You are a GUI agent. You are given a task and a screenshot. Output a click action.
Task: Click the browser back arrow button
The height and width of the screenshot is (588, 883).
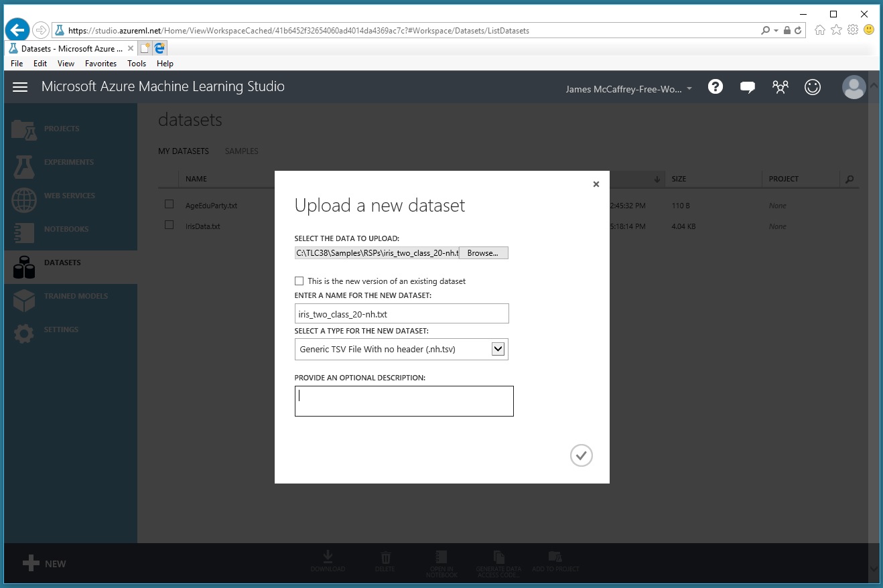pos(17,30)
